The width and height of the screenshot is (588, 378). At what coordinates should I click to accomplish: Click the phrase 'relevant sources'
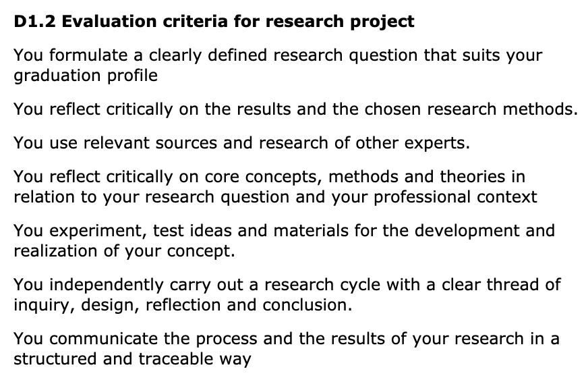pos(150,143)
